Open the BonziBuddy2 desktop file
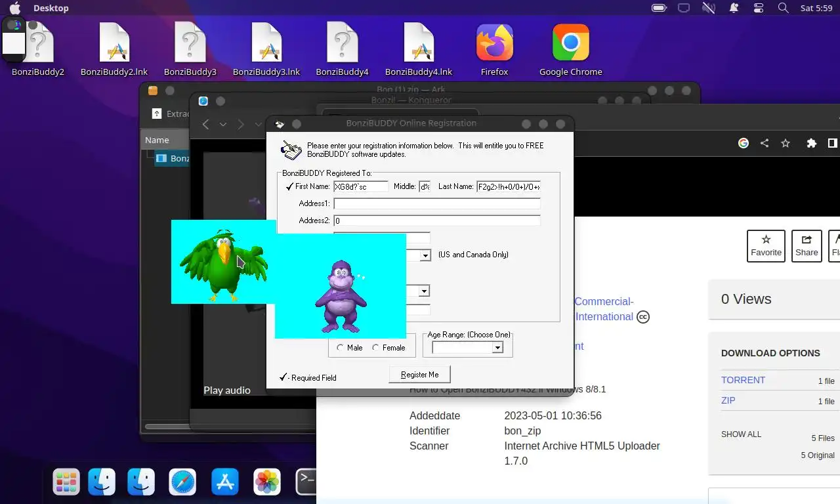This screenshot has height=504, width=840. pyautogui.click(x=38, y=49)
